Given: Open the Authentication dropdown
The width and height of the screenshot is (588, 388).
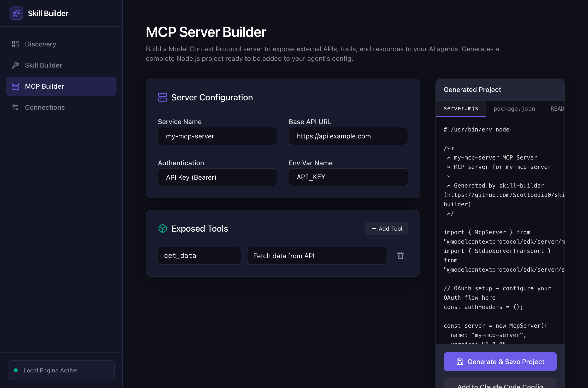Looking at the screenshot, I should [217, 177].
